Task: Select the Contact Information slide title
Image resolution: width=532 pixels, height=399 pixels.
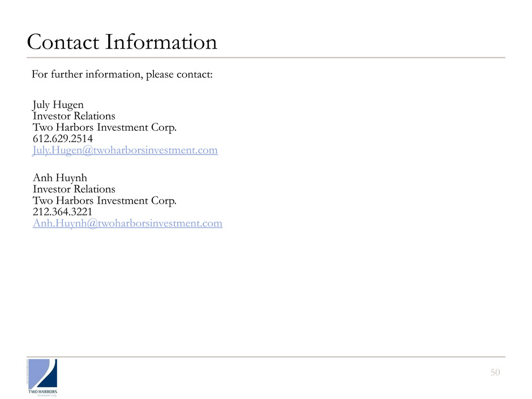Action: 121,42
